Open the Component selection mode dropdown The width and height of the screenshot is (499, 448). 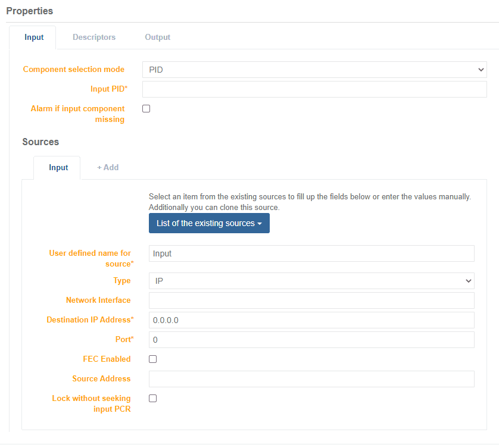pos(314,69)
